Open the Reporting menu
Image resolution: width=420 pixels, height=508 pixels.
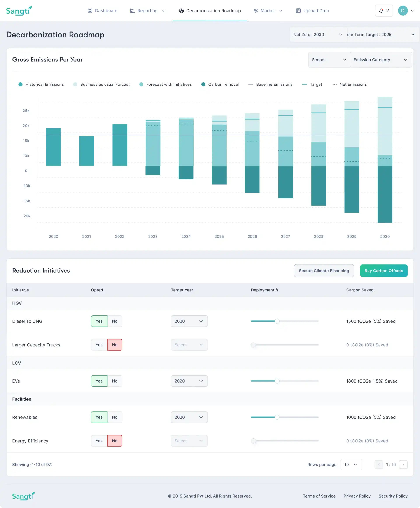pyautogui.click(x=148, y=11)
